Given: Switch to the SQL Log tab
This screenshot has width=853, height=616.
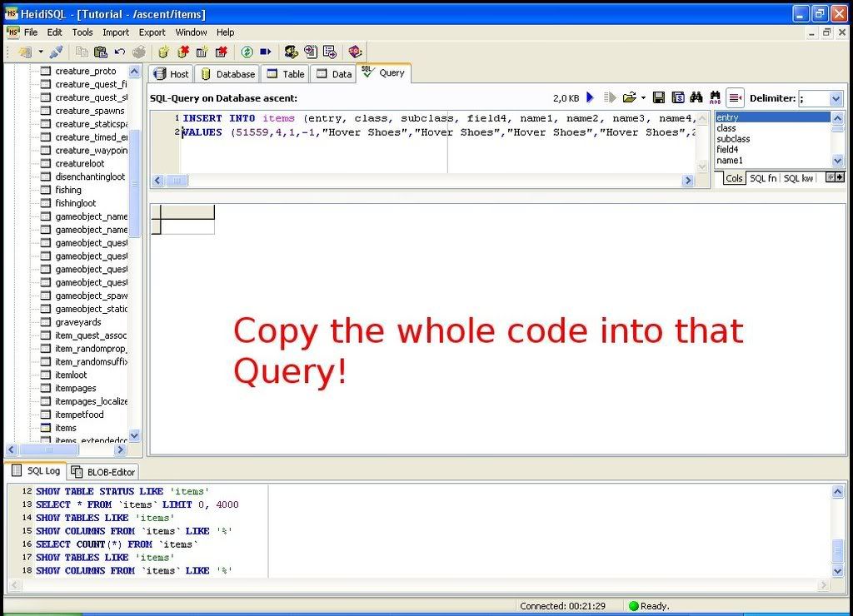Looking at the screenshot, I should (36, 471).
